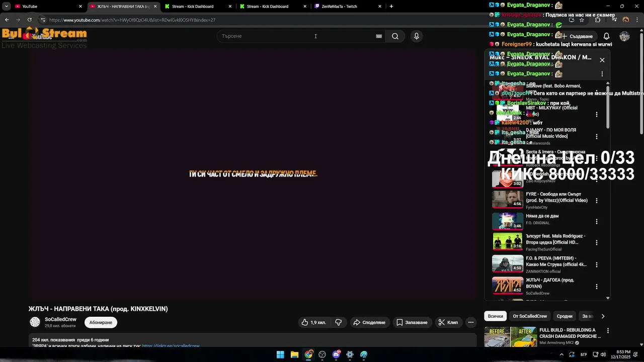Screen dimensions: 644x362
Task: Select the От SoCalledCrew filter chip
Action: tap(530, 316)
